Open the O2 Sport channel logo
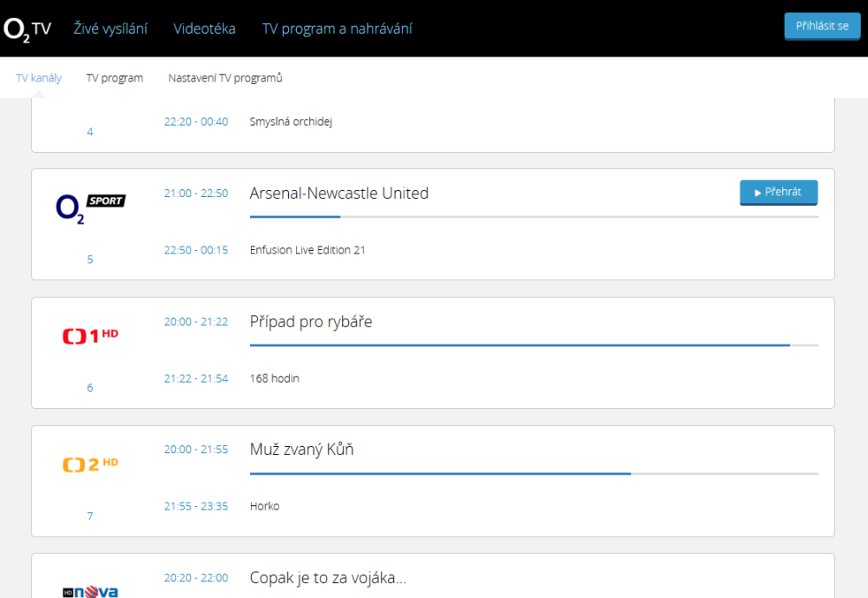Viewport: 868px width, 598px height. (90, 208)
